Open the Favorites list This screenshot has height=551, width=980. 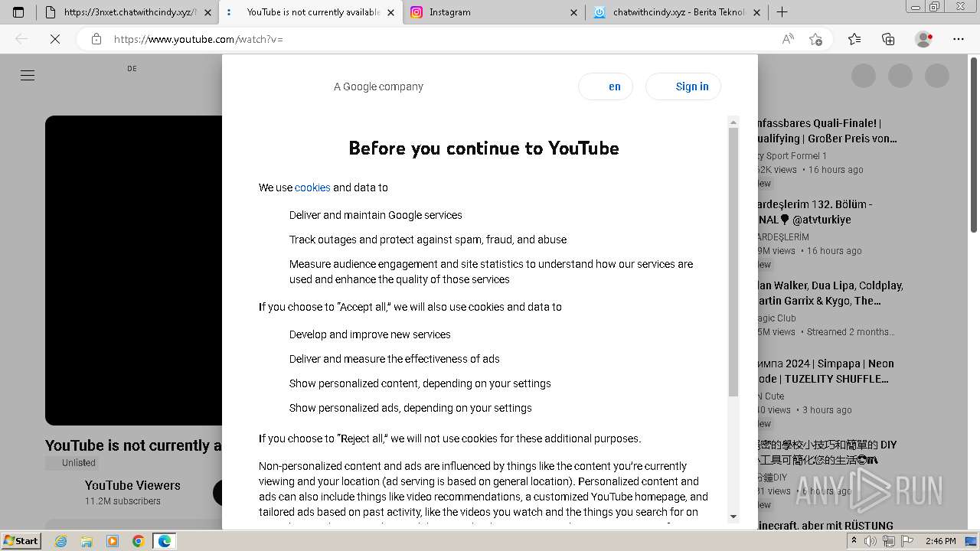tap(854, 39)
